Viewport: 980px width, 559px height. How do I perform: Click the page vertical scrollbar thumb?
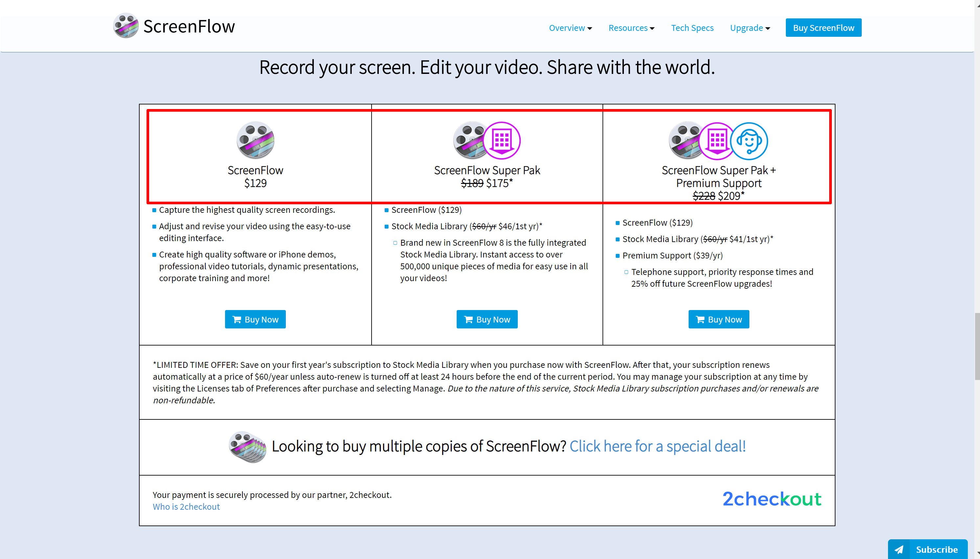point(977,346)
